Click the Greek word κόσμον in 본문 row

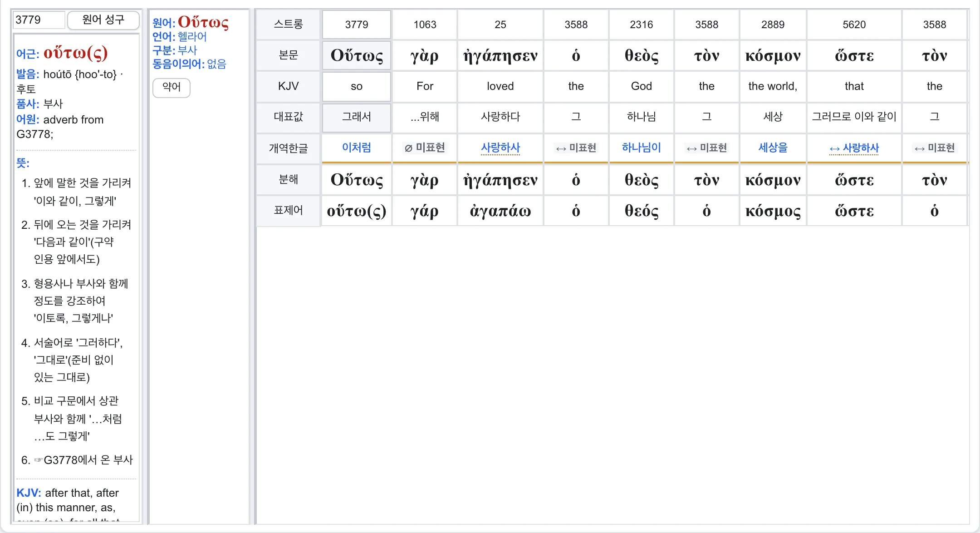[x=773, y=55]
